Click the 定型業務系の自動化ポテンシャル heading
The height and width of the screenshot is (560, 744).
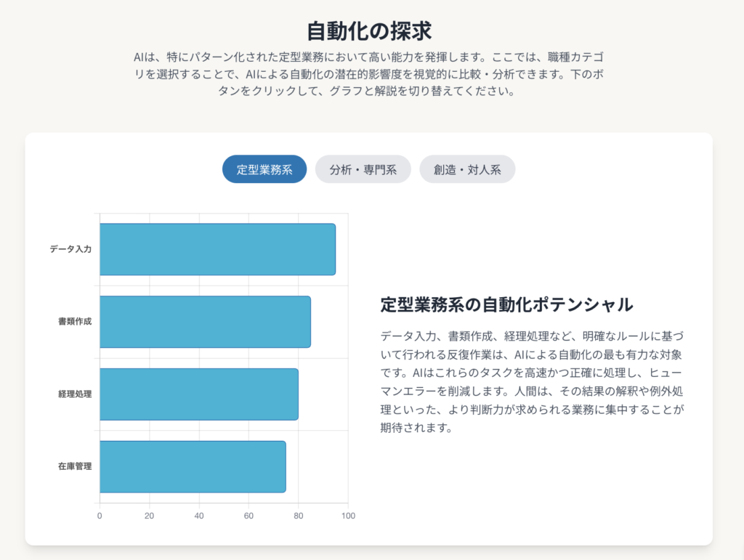coord(506,304)
